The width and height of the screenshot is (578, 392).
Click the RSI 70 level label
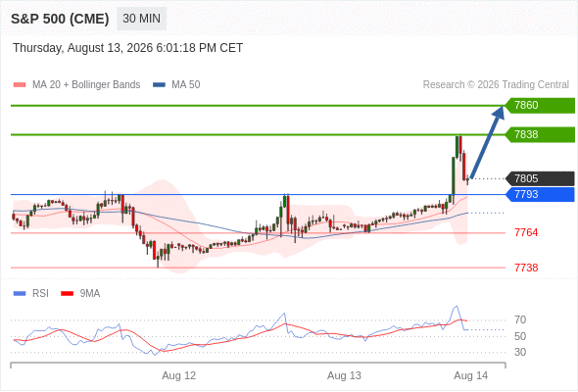click(x=520, y=319)
